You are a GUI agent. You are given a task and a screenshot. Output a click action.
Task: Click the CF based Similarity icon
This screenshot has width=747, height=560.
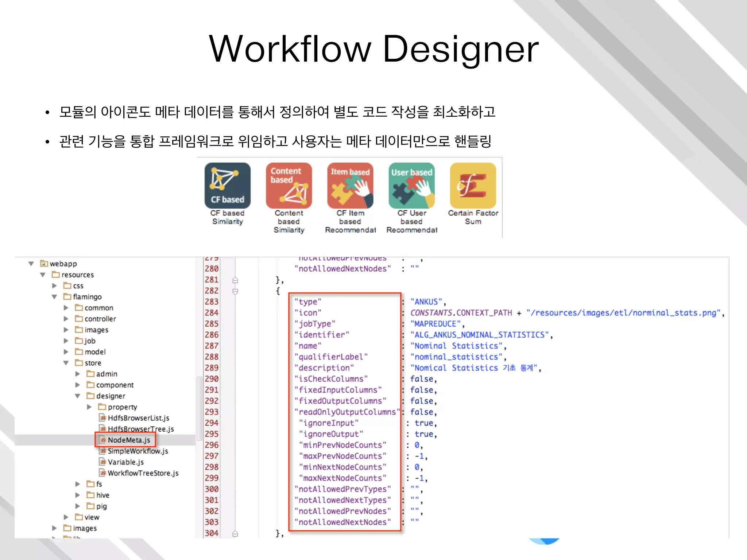click(227, 186)
